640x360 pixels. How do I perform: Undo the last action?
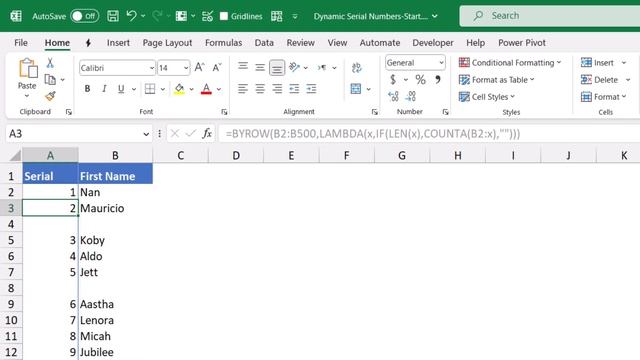131,16
